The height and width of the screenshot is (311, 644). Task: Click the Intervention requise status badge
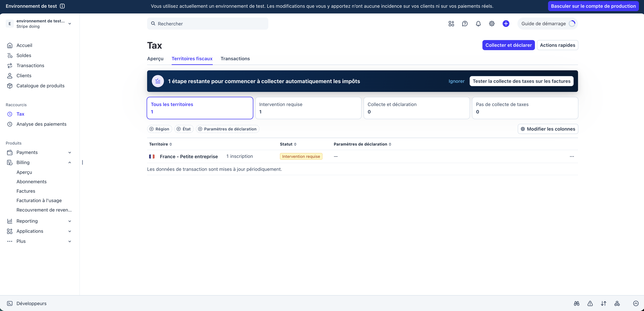tap(301, 157)
